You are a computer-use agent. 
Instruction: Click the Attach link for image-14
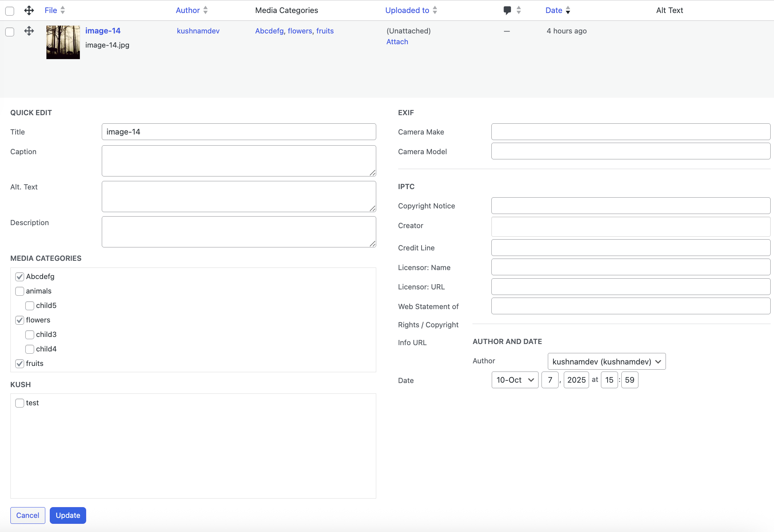pos(397,42)
